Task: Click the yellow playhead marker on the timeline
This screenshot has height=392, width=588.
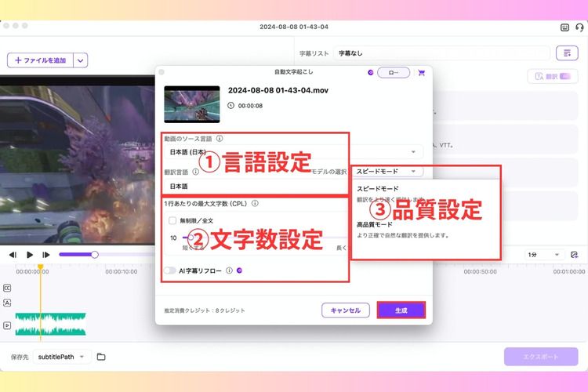Action: 41,267
